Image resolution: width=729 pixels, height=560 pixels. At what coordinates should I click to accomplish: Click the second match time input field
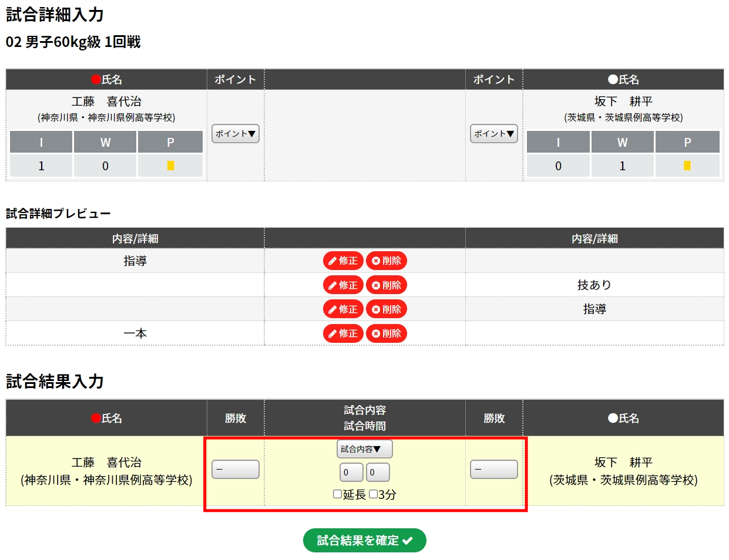(x=378, y=473)
